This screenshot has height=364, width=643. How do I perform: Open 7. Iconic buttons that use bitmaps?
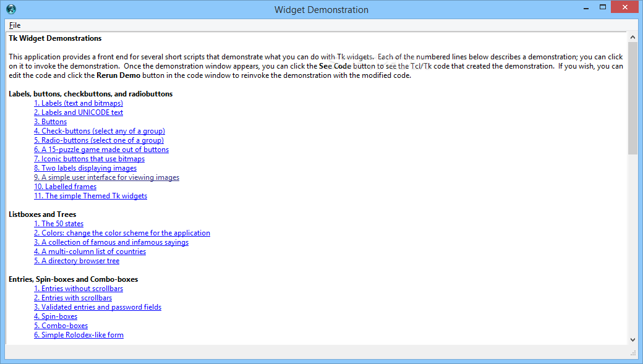(x=89, y=159)
